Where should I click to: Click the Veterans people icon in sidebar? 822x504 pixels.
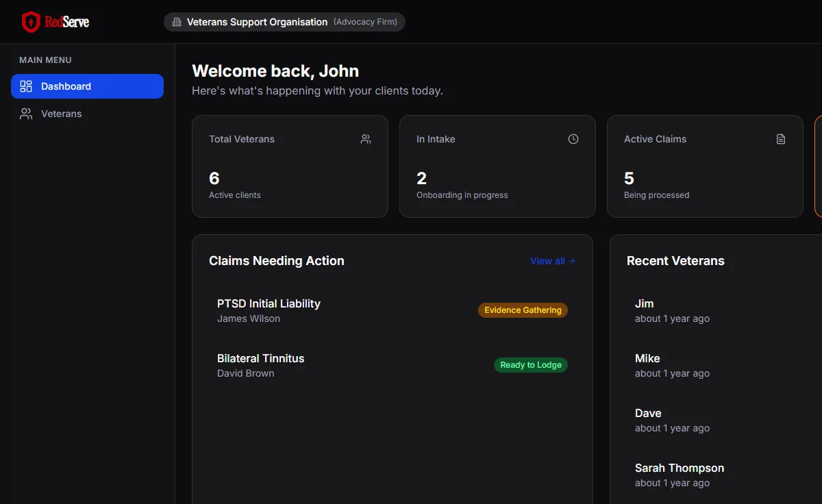tap(26, 114)
